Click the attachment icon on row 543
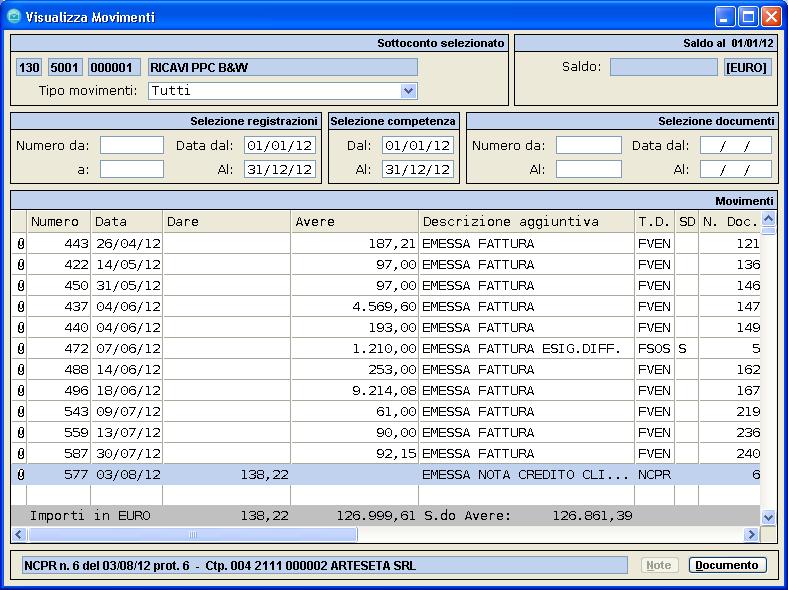788x590 pixels. tap(21, 412)
